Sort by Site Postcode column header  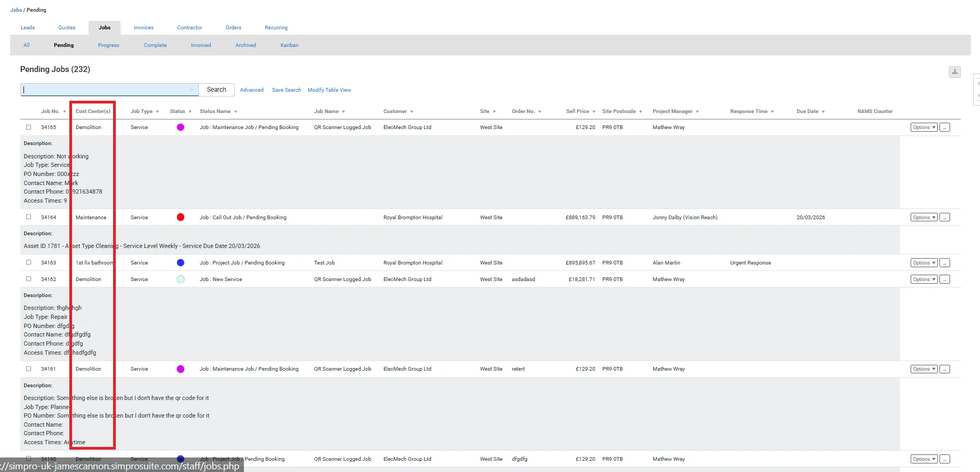622,111
